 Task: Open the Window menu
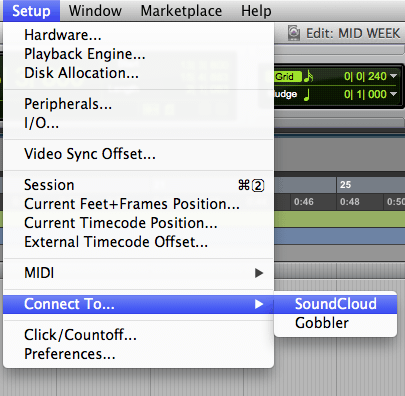[x=95, y=11]
